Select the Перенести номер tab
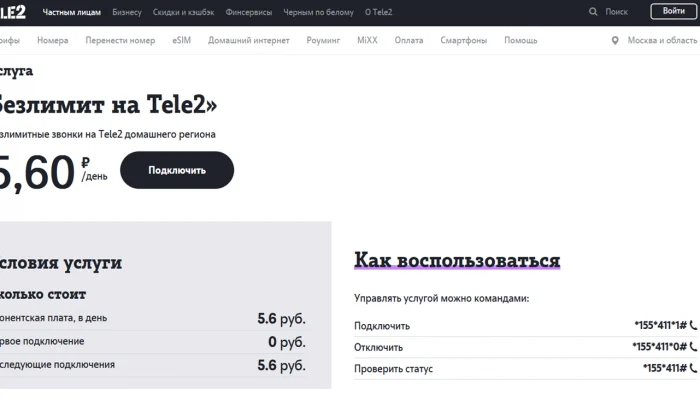Screen dimensions: 700x400 pyautogui.click(x=120, y=40)
